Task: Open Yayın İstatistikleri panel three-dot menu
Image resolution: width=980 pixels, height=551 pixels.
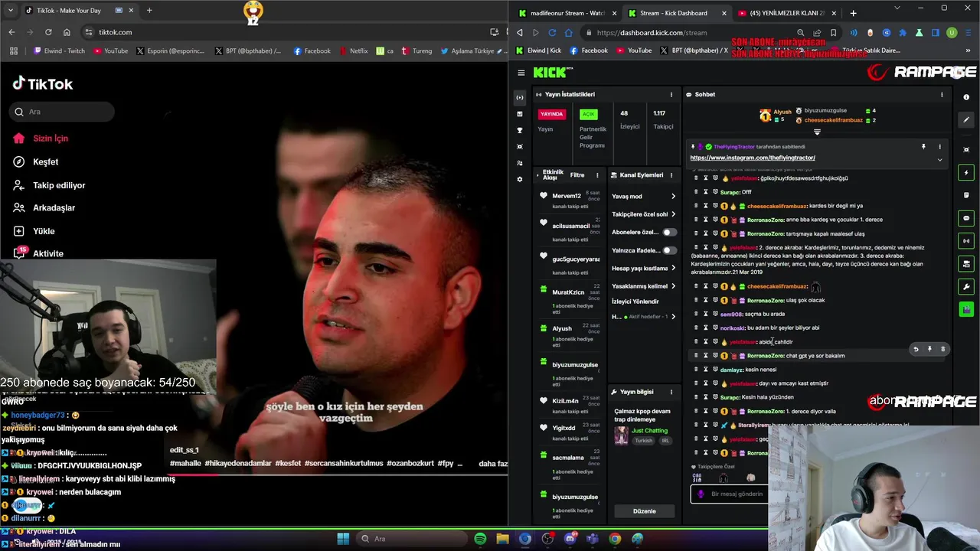Action: 671,94
